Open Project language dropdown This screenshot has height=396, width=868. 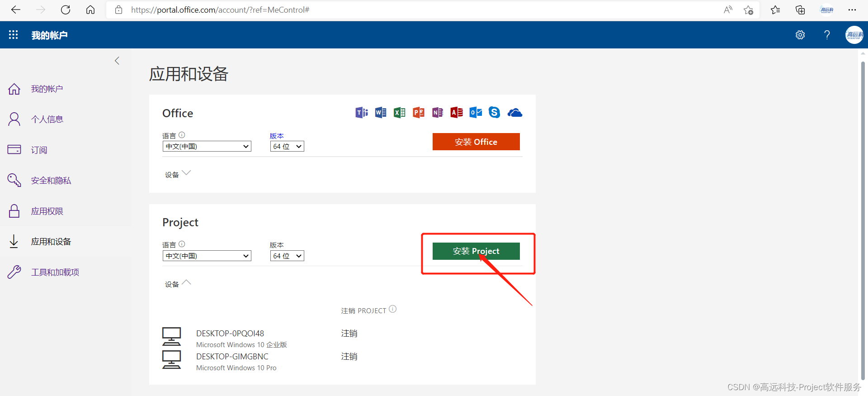coord(207,256)
